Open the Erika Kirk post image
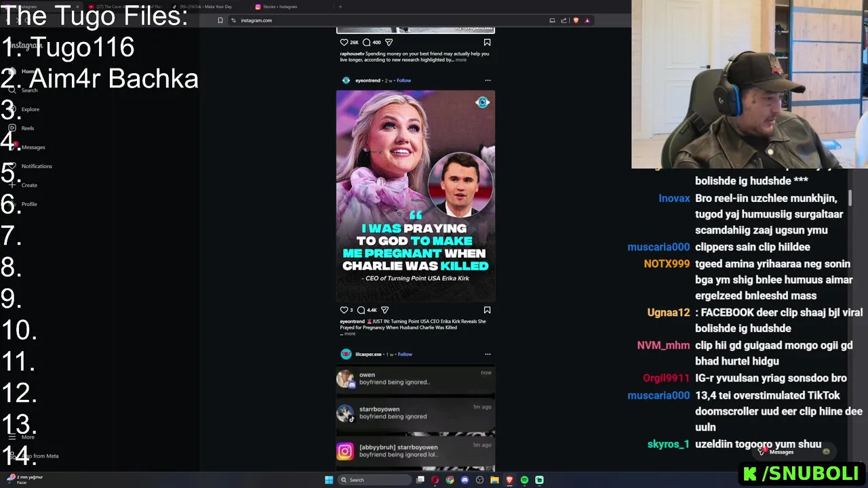This screenshot has width=868, height=488. click(x=416, y=195)
